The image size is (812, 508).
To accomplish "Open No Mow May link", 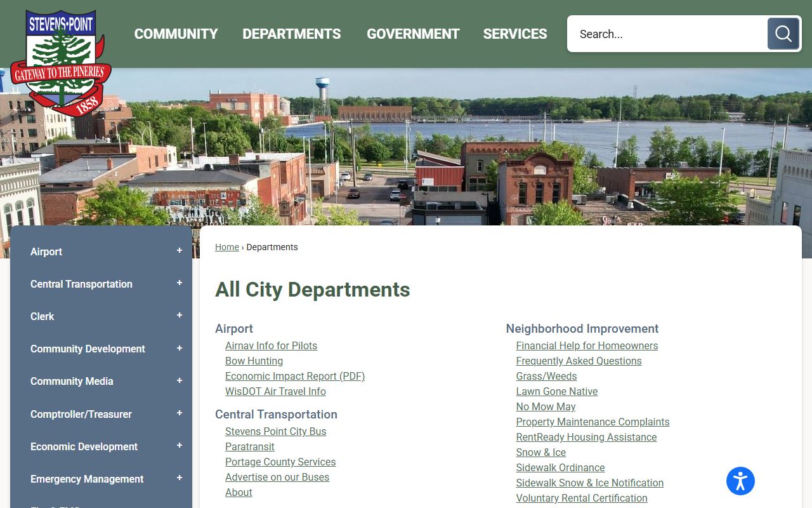I will click(546, 406).
